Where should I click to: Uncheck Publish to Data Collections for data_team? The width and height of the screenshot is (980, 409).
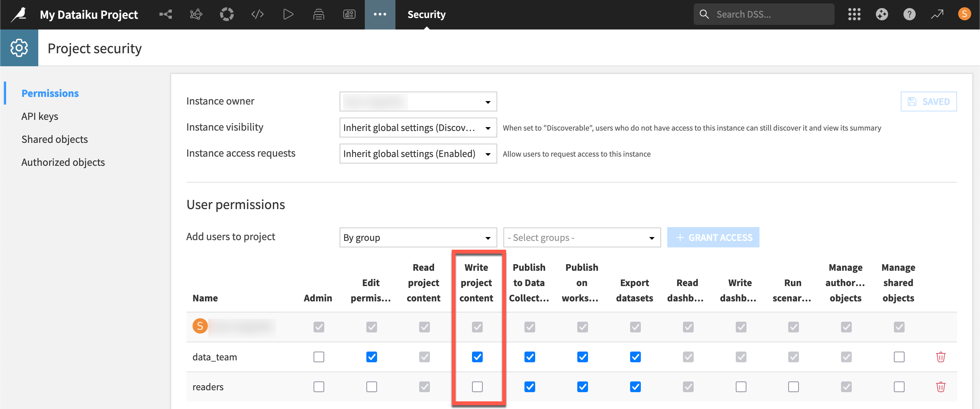pos(530,357)
